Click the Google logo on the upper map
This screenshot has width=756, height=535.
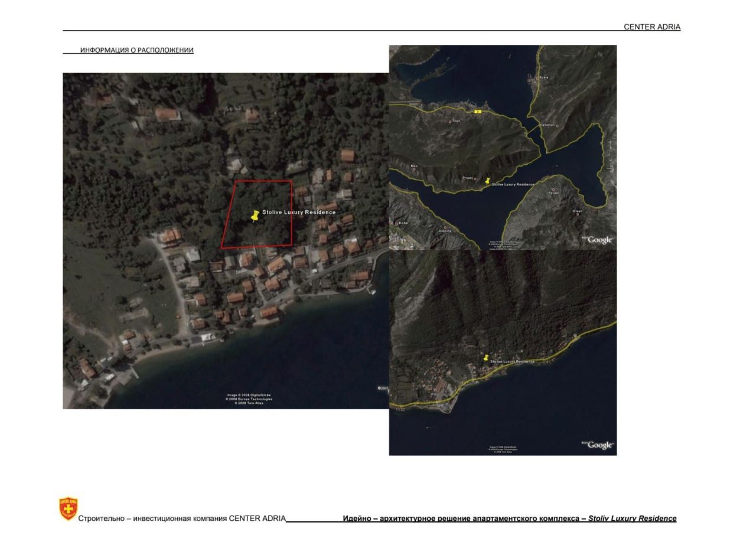[x=598, y=239]
